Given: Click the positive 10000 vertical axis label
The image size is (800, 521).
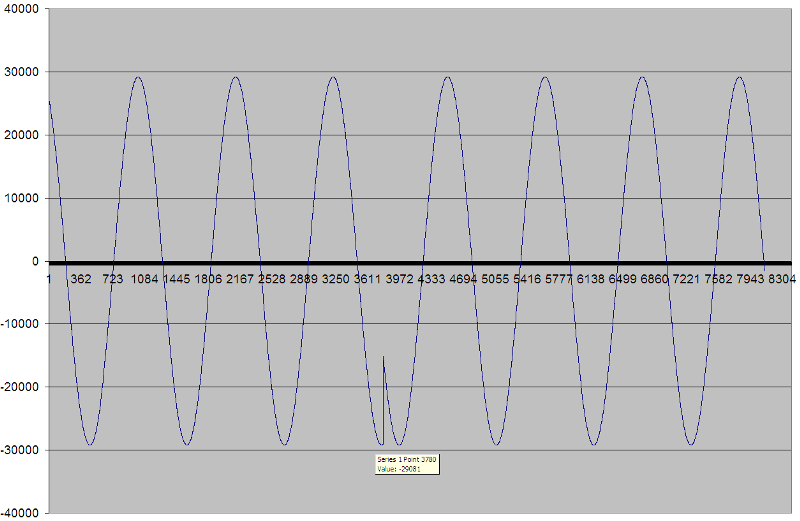Looking at the screenshot, I should (21, 198).
